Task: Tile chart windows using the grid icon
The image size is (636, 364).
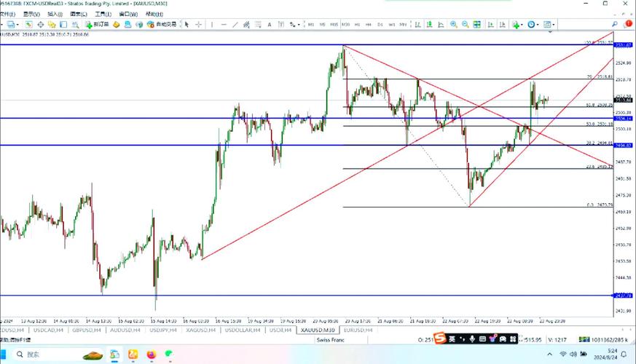Action: click(x=476, y=24)
